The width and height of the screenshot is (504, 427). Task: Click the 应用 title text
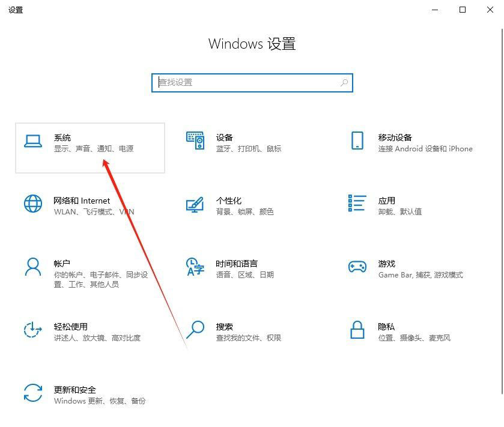387,201
